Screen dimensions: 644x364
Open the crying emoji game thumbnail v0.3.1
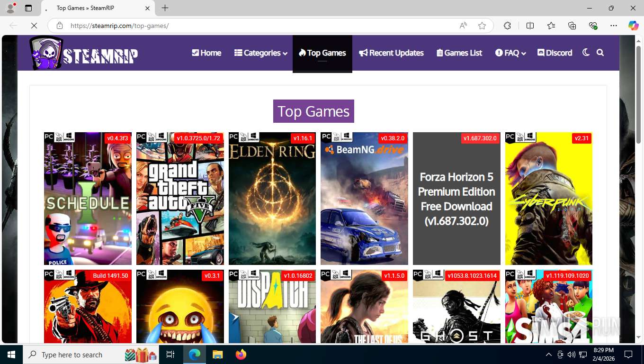coord(180,306)
